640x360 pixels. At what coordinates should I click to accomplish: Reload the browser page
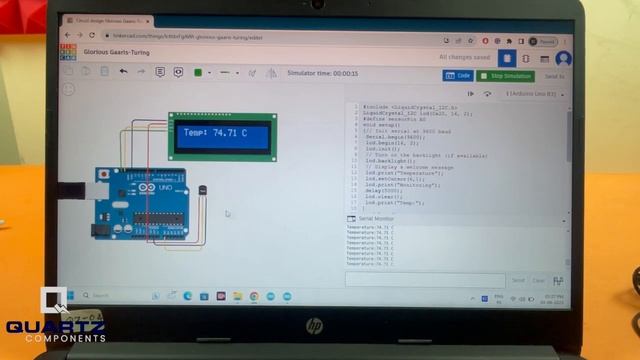[x=92, y=36]
